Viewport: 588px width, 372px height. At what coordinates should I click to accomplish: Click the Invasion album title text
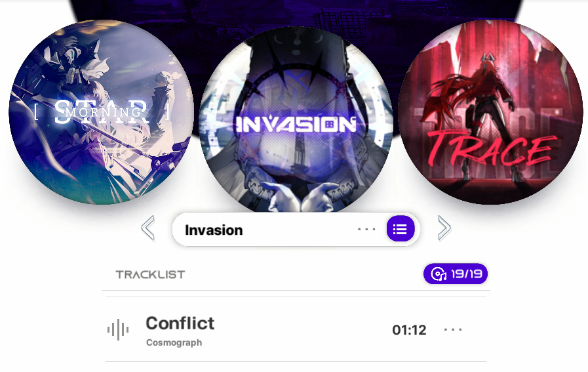[x=214, y=230]
